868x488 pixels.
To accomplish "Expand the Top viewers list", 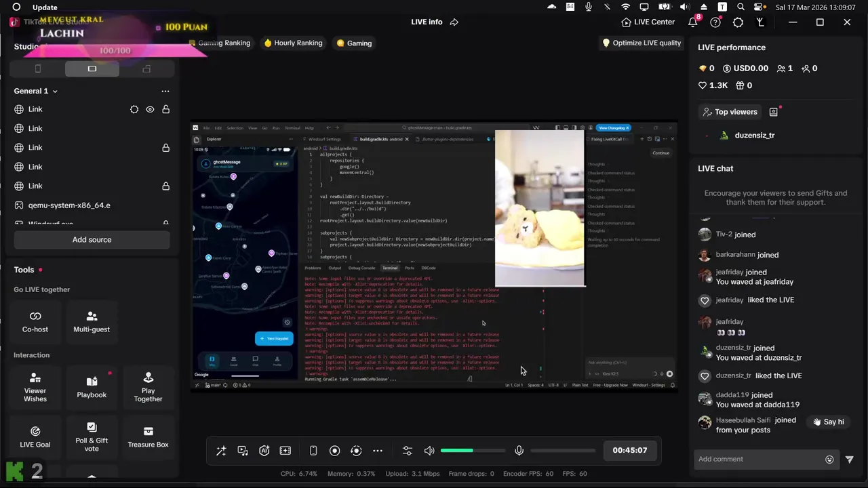I will point(730,112).
